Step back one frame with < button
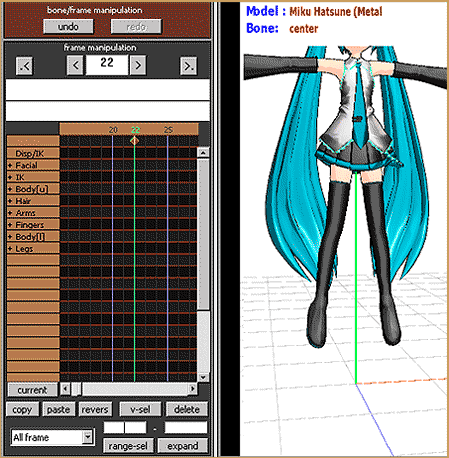 pyautogui.click(x=75, y=65)
